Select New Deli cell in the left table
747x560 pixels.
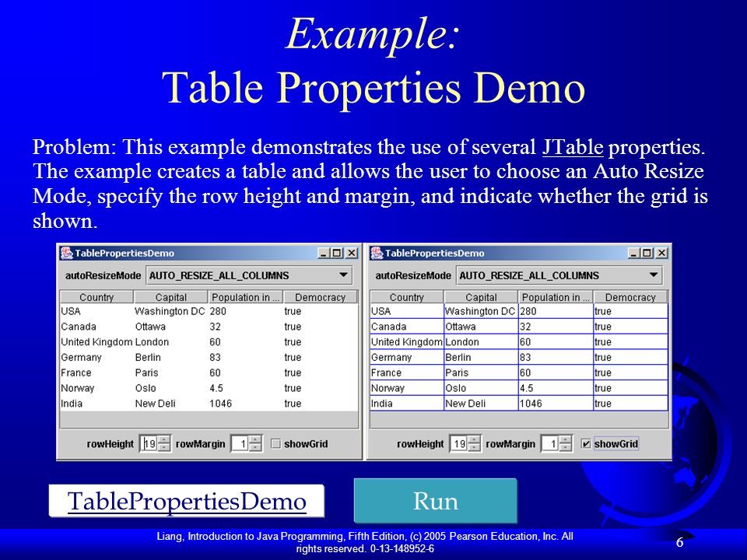(171, 404)
